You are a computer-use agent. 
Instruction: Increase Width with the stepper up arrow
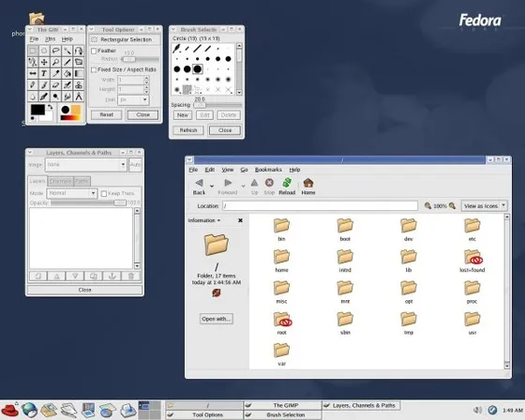(x=146, y=78)
